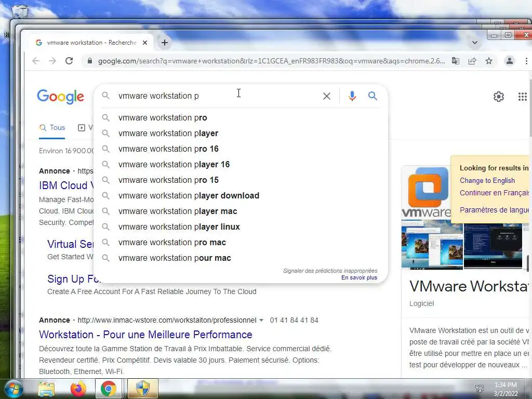The width and height of the screenshot is (532, 399).
Task: Open Workstation - Pour une Meilleure Performance
Action: (x=145, y=335)
